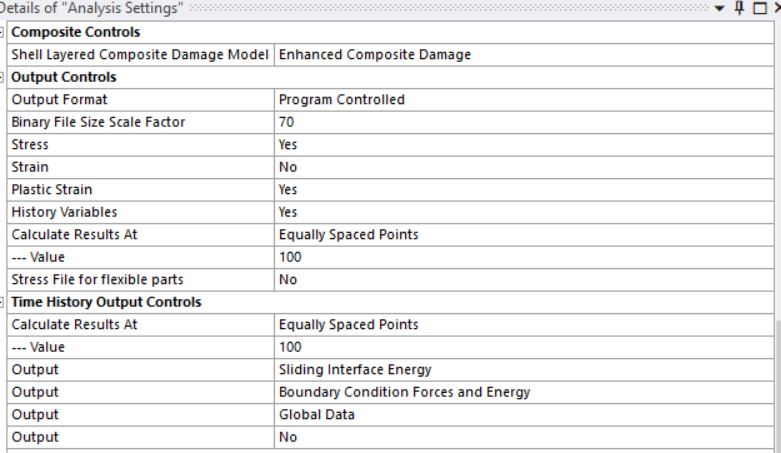Maximize the Details panel
This screenshot has width=781, height=453.
tap(760, 8)
